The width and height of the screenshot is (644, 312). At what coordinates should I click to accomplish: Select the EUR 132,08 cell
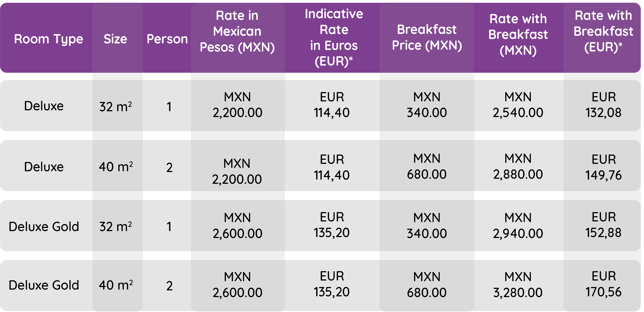(x=603, y=105)
